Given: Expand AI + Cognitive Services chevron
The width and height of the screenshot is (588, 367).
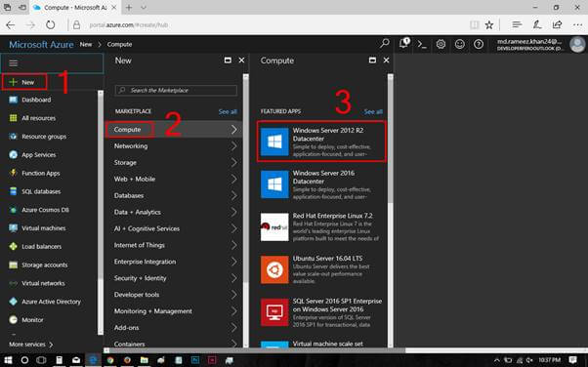Looking at the screenshot, I should tap(234, 228).
